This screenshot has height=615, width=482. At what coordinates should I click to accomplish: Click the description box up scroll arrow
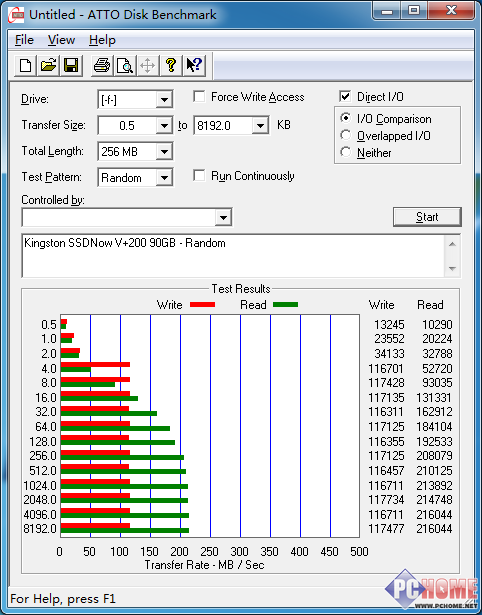(452, 244)
